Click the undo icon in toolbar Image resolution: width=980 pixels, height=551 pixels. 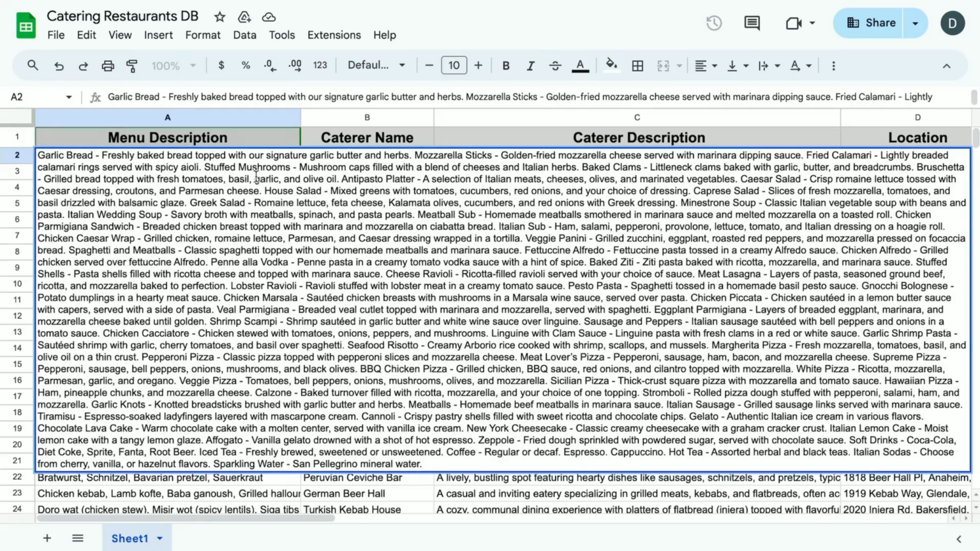(59, 66)
